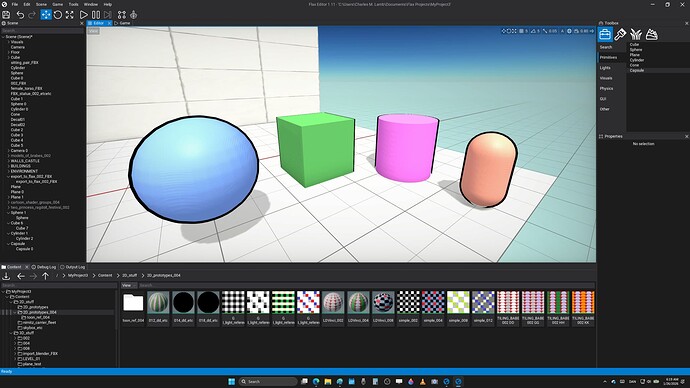Viewport: 690px width, 388px height.
Task: Navigate back in Content browser
Action: (x=21, y=276)
